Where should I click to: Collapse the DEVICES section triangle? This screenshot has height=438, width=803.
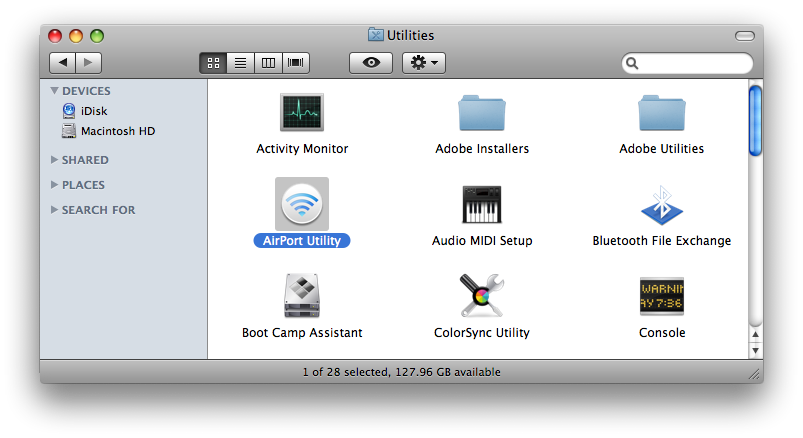coord(54,91)
